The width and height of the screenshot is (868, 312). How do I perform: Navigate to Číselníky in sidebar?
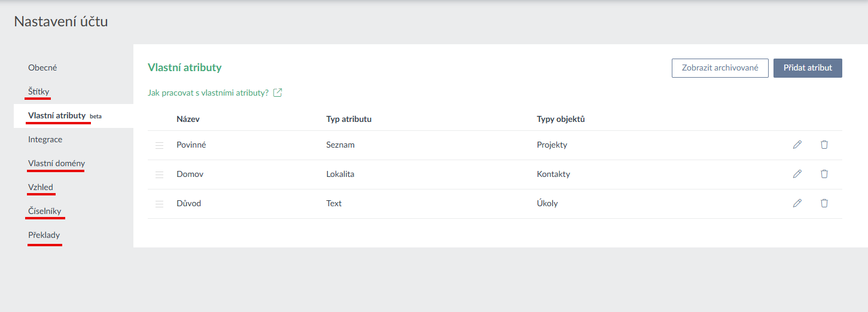click(x=44, y=211)
